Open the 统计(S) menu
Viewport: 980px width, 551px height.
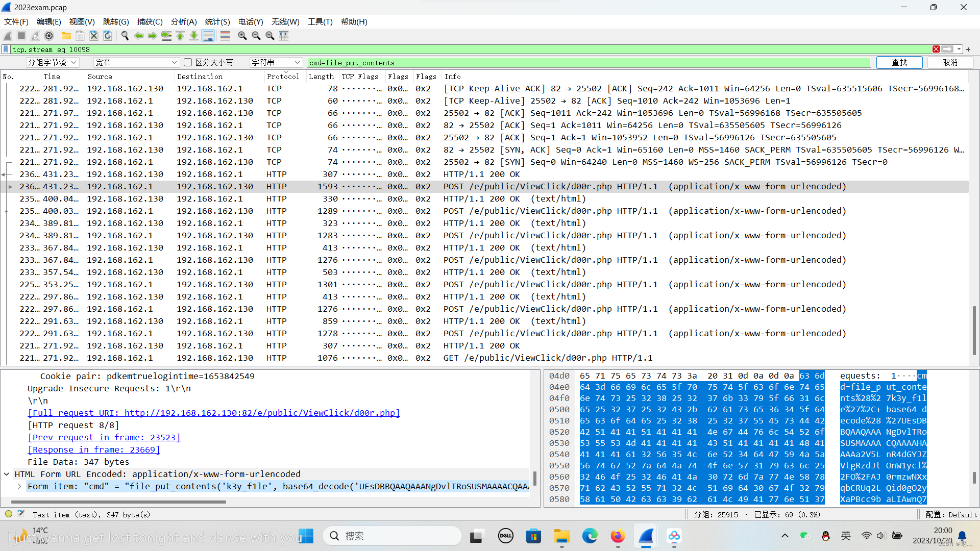217,22
